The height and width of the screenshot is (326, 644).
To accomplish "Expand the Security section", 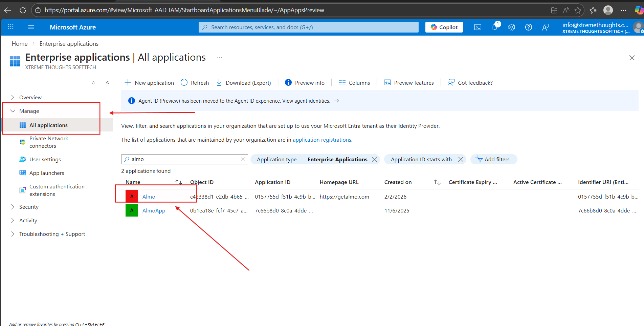I will point(13,207).
